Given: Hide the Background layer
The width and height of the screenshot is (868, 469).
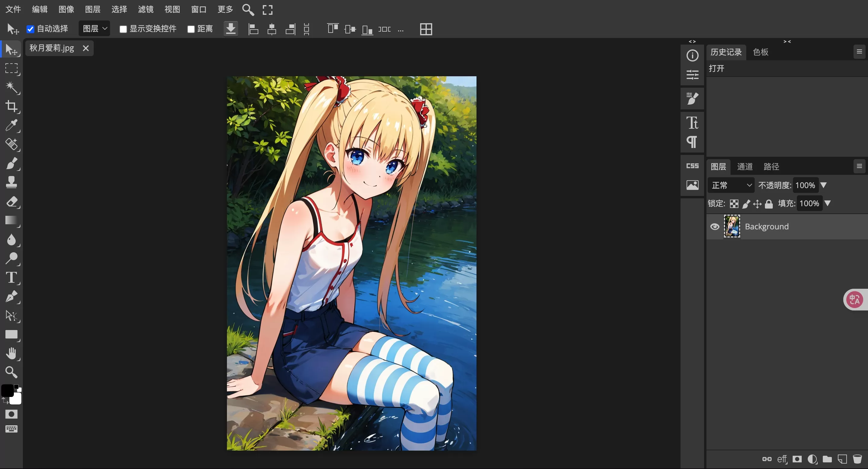Looking at the screenshot, I should (715, 226).
